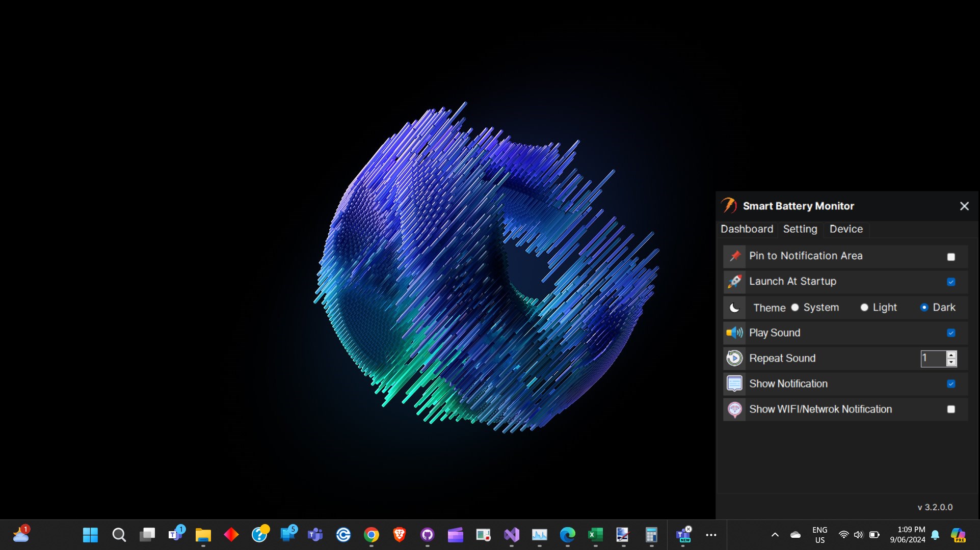
Task: Decrease Repeat Sound count with down arrow
Action: (x=951, y=362)
